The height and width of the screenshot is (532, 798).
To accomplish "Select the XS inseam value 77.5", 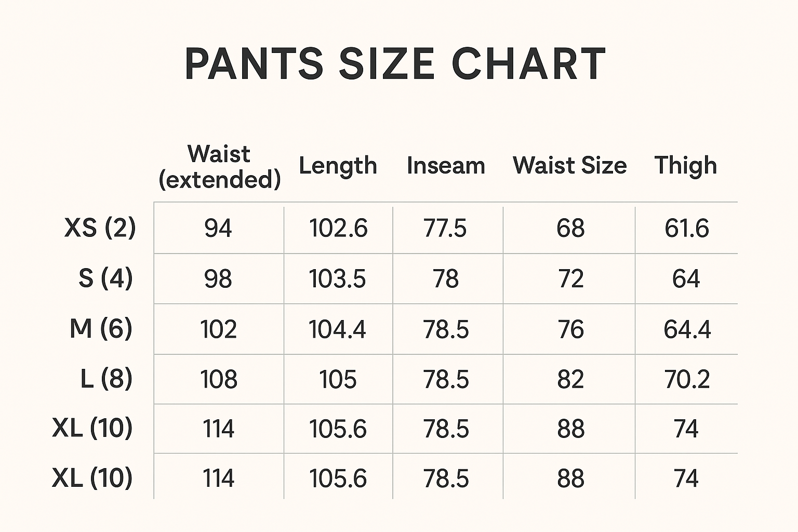I will click(445, 228).
